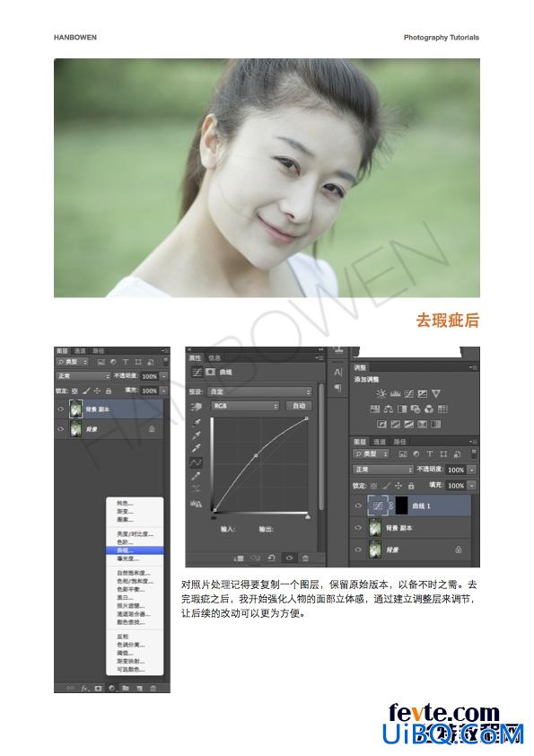Add an Exposure adjustment from the 调整 panel
The image size is (534, 756).
pyautogui.click(x=422, y=394)
